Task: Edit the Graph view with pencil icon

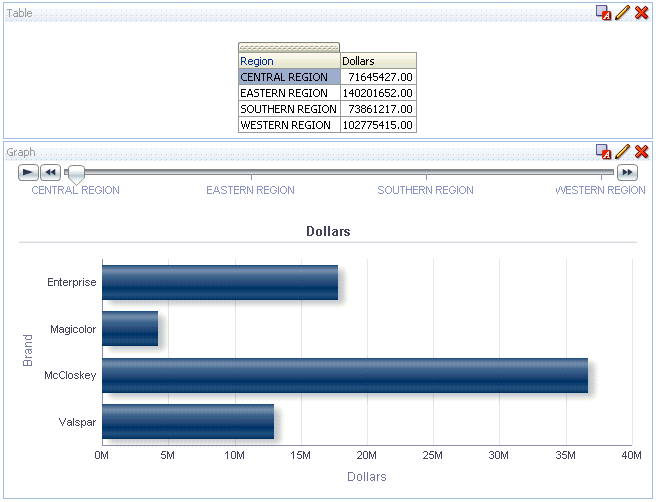Action: click(622, 151)
